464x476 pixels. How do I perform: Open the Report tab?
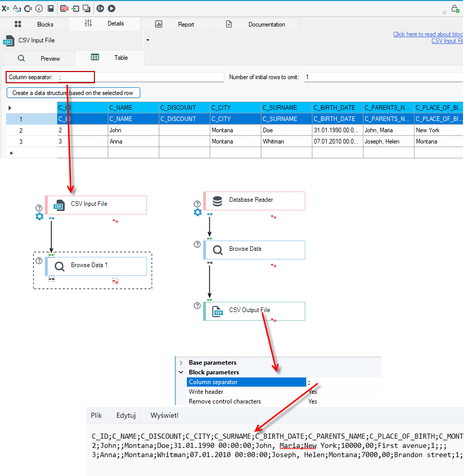175,25
